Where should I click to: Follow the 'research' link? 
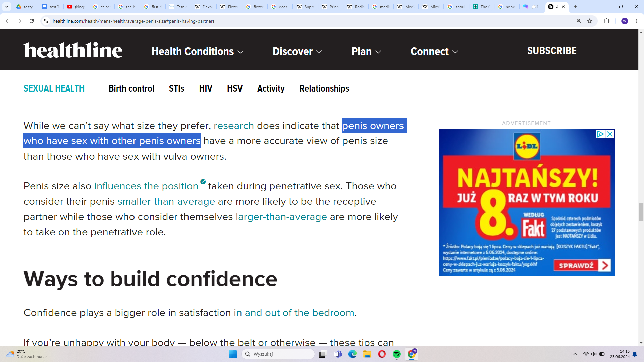234,126
